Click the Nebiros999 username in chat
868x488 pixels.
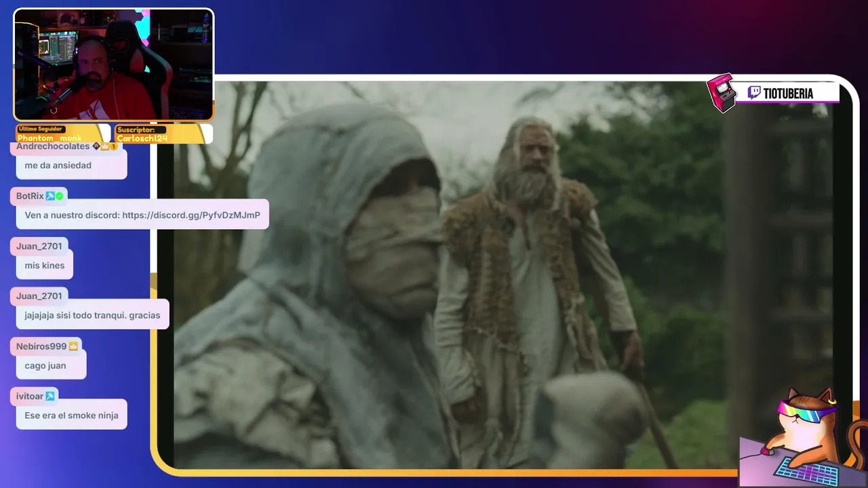click(x=41, y=346)
